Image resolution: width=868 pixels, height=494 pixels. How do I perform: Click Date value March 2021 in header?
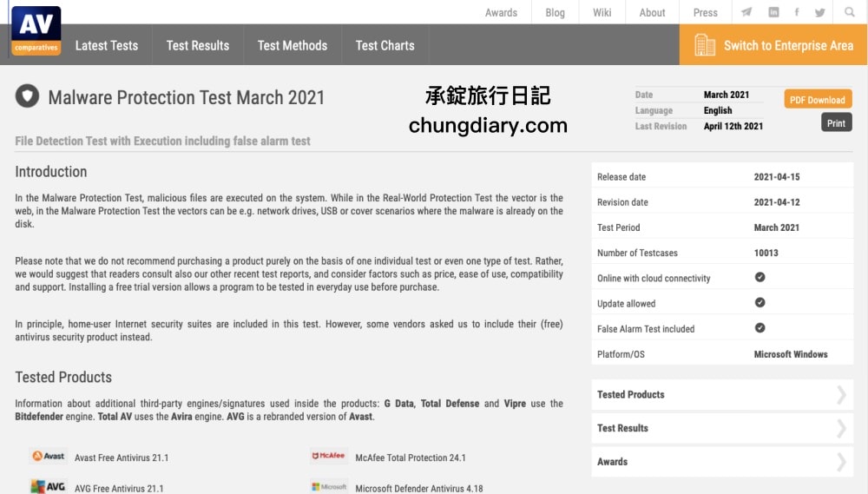tap(727, 95)
